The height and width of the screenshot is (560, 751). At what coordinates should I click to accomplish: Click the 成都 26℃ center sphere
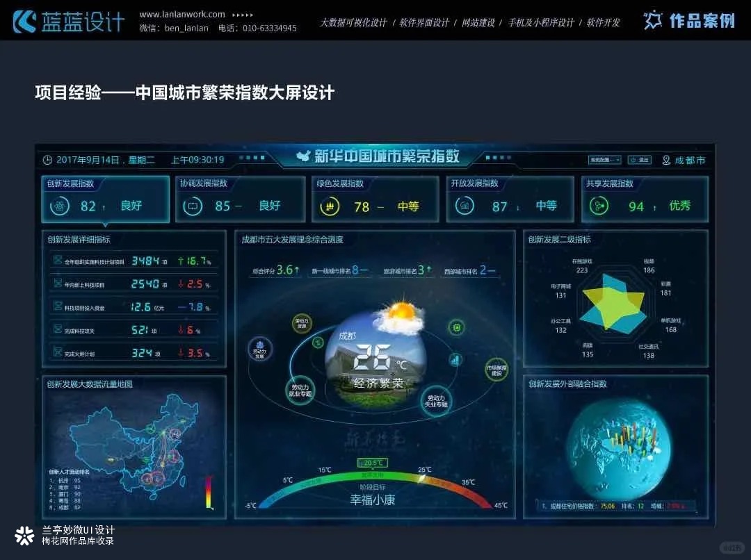click(376, 360)
